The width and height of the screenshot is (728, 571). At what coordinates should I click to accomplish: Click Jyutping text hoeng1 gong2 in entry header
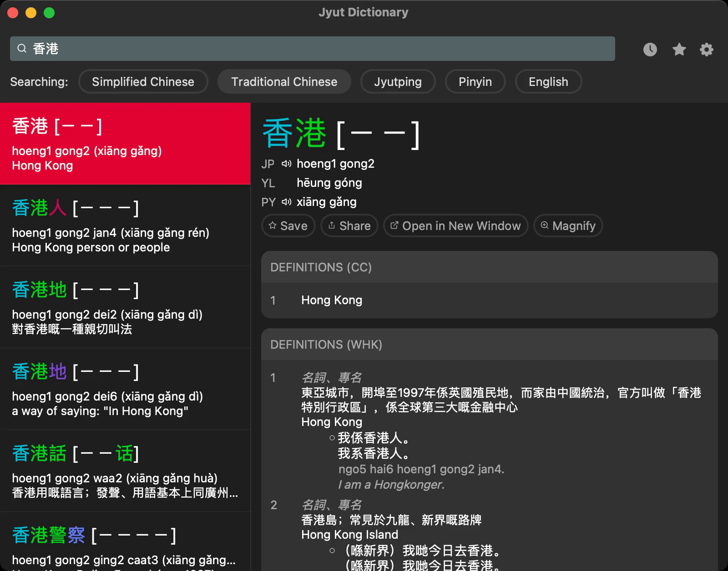[x=335, y=164]
